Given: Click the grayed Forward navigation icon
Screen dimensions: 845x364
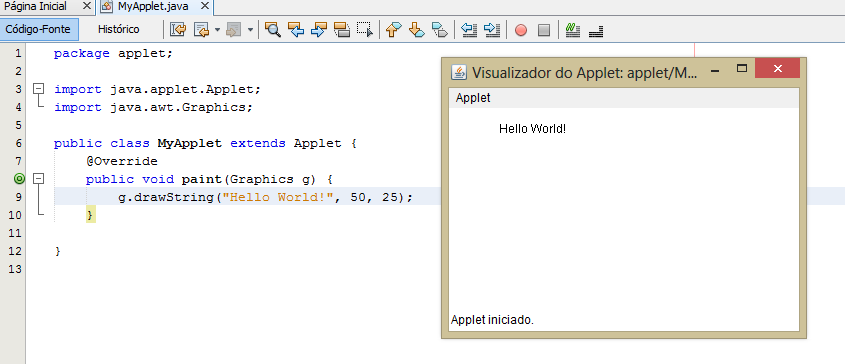Looking at the screenshot, I should [x=233, y=30].
